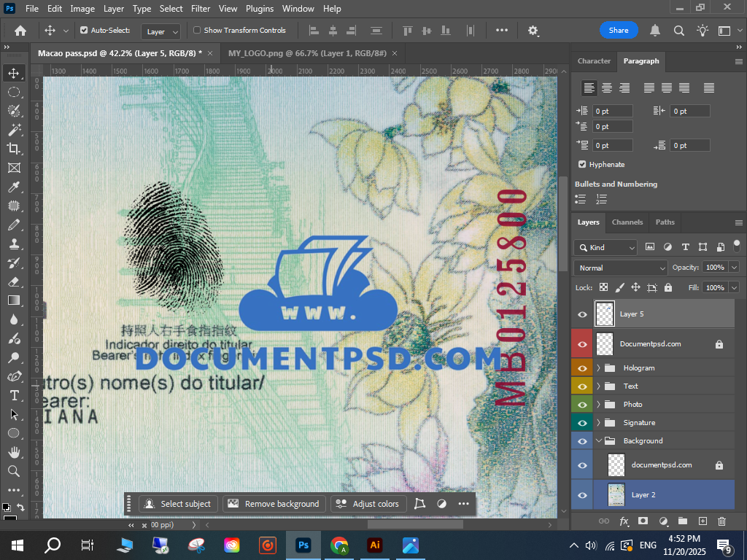The image size is (747, 560).
Task: Justify all paragraph alignment icon
Action: coord(709,88)
